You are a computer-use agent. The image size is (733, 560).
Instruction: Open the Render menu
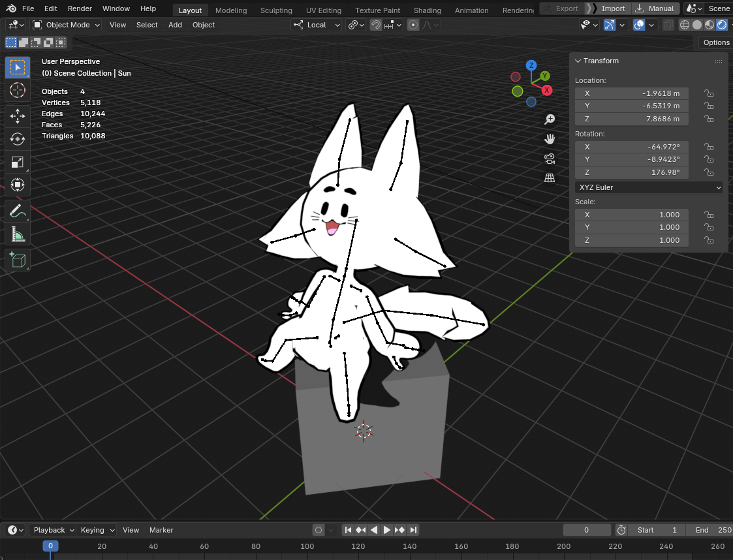pyautogui.click(x=80, y=8)
